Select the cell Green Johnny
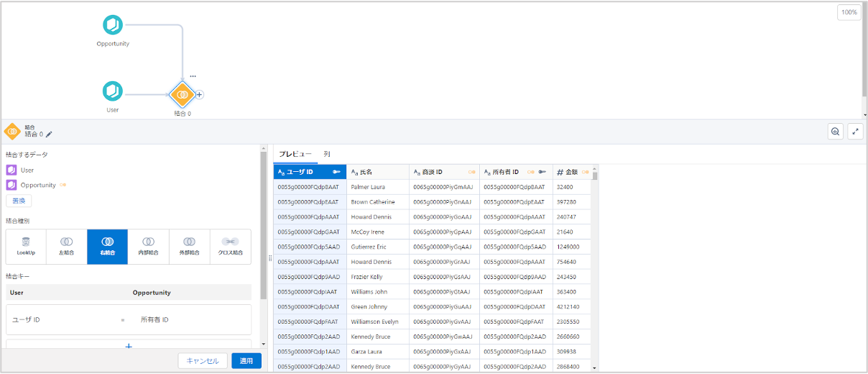868x374 pixels. (x=377, y=307)
